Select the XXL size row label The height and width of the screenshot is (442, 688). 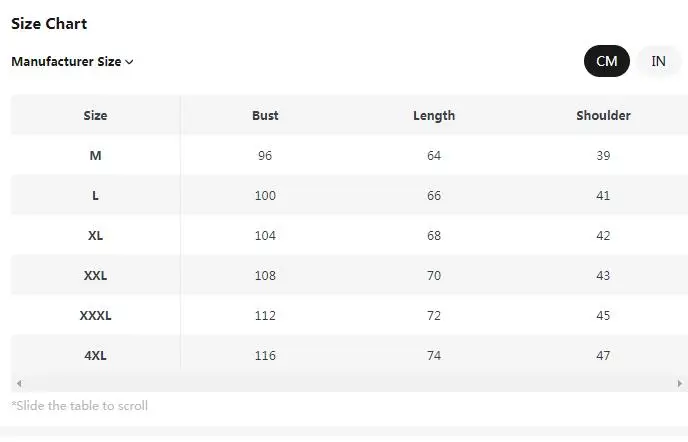(x=95, y=275)
